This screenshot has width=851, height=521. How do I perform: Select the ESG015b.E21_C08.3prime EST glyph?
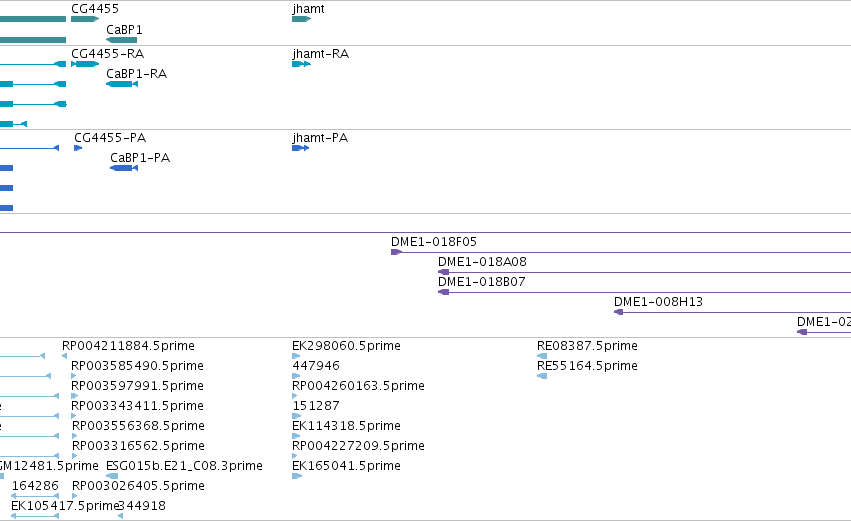coord(112,476)
